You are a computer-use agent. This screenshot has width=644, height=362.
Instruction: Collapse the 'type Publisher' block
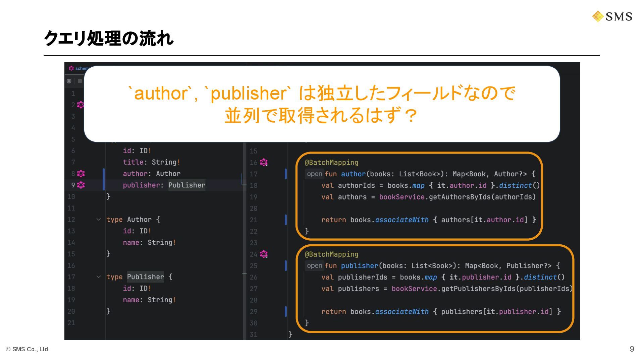coord(99,277)
